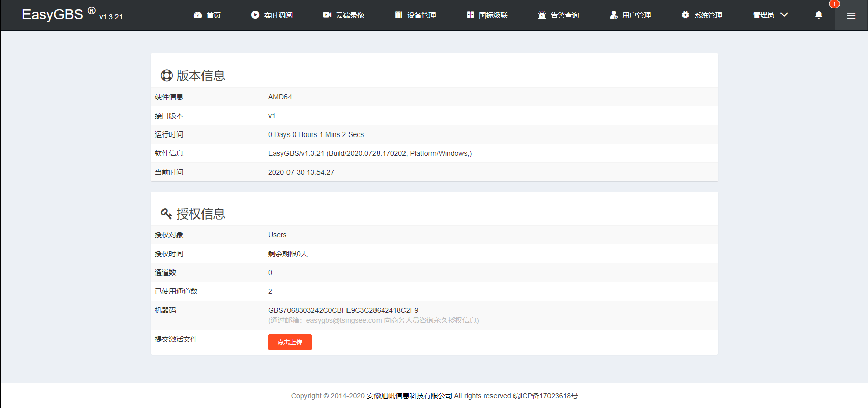868x408 pixels.
Task: Click the 当前时间 row label
Action: click(169, 172)
